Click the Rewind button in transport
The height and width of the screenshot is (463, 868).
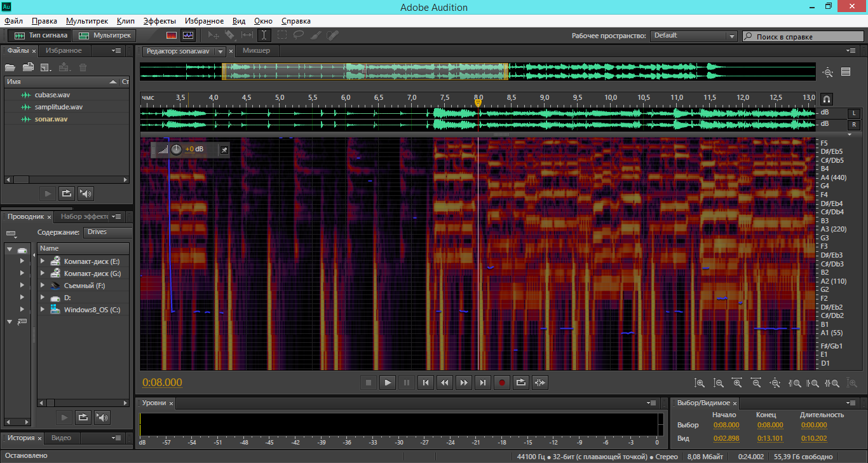[445, 382]
